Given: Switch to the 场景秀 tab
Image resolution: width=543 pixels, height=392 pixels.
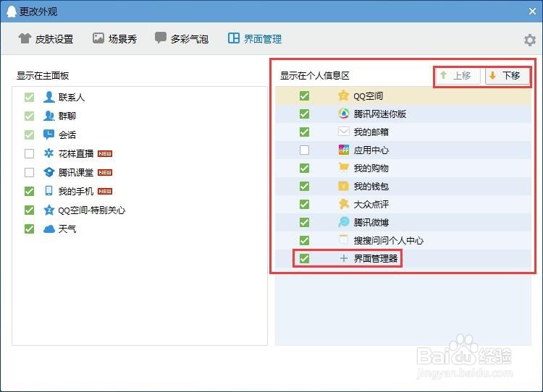Looking at the screenshot, I should (114, 39).
